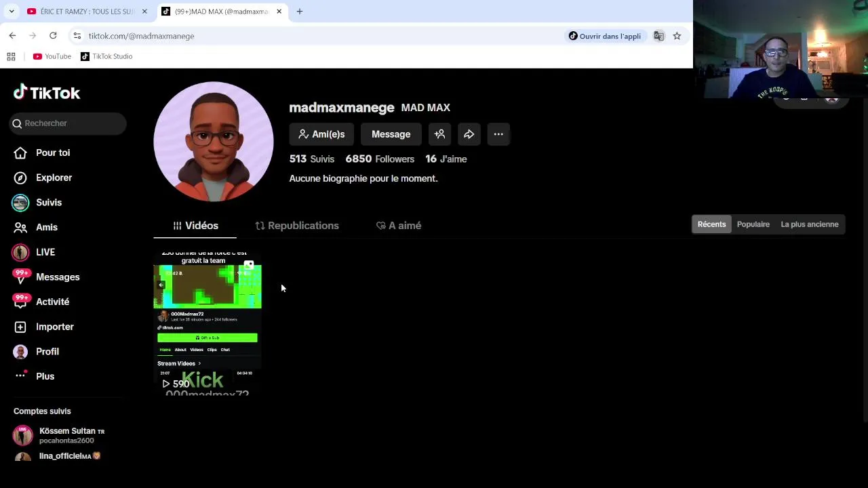Close the ÉRIC ET RAMZY tab
Viewport: 868px width, 488px height.
coord(144,12)
